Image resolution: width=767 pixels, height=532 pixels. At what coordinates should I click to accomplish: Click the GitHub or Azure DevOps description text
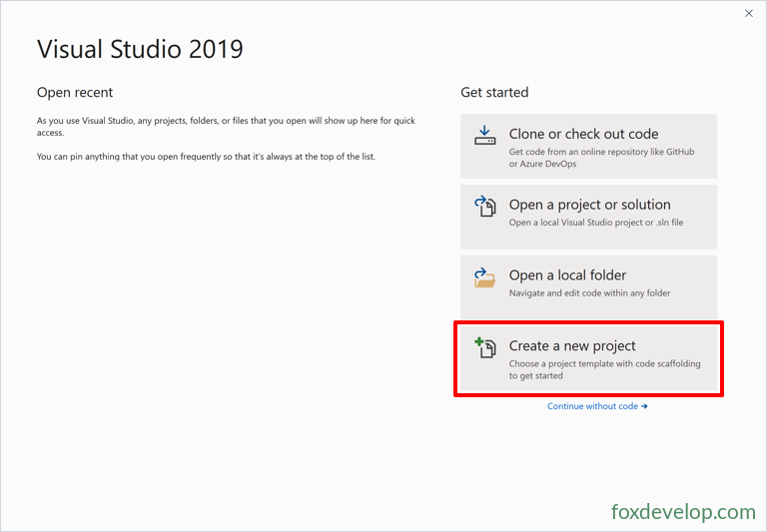click(x=601, y=158)
